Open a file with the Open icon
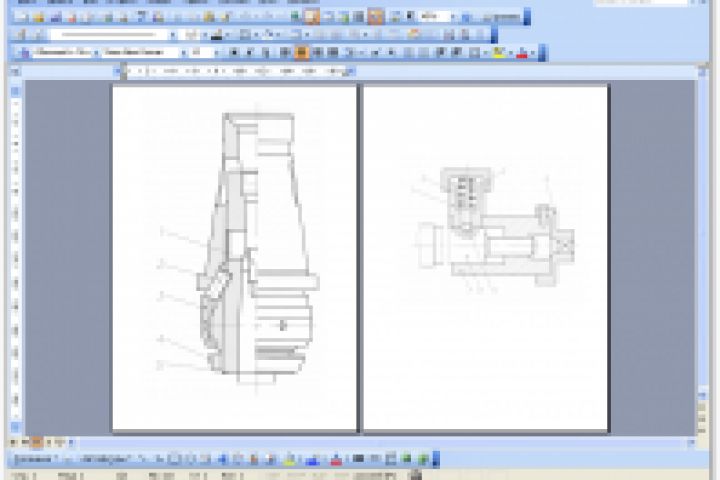 pyautogui.click(x=39, y=17)
